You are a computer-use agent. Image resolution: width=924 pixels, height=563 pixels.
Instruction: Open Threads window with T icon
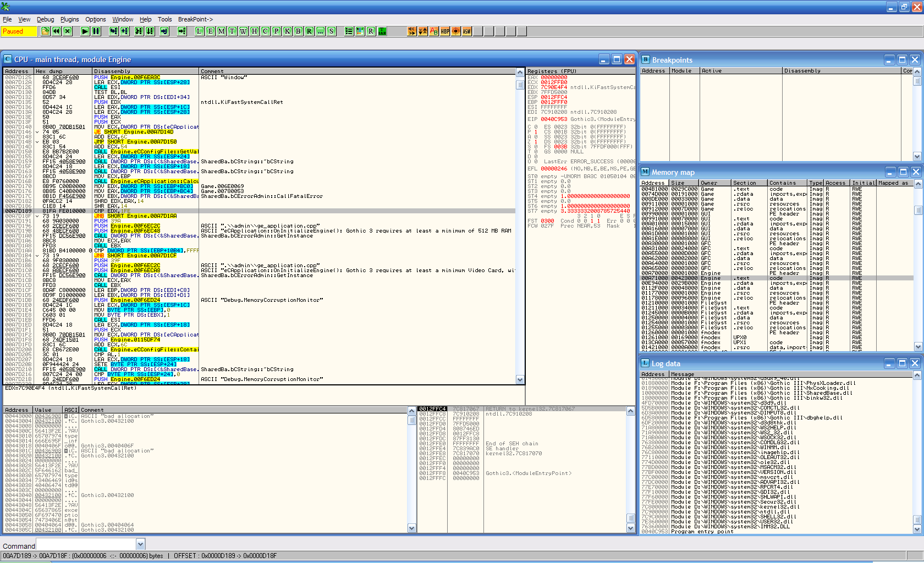[232, 31]
